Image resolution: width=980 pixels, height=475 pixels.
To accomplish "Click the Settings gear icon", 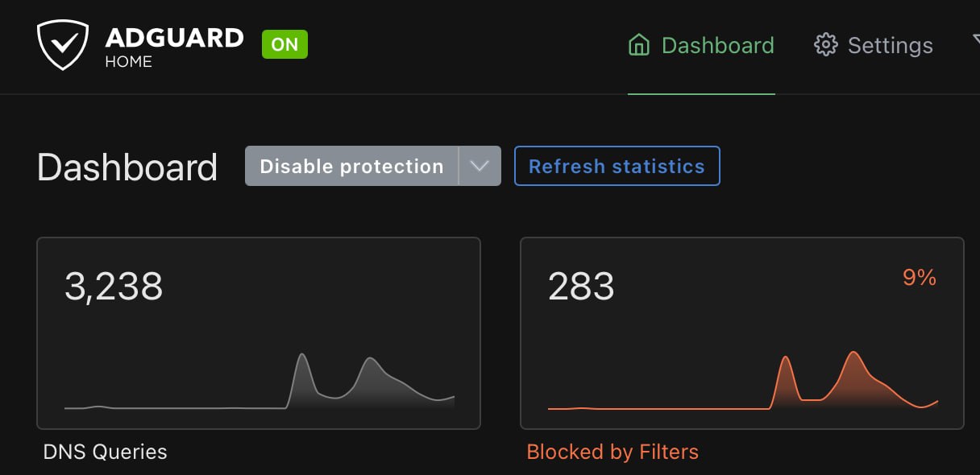I will click(x=825, y=45).
